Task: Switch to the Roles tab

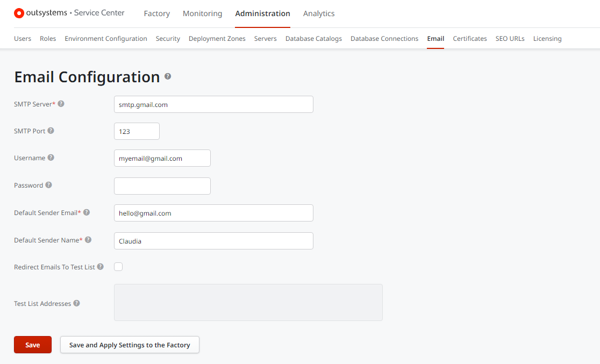Action: pos(48,39)
